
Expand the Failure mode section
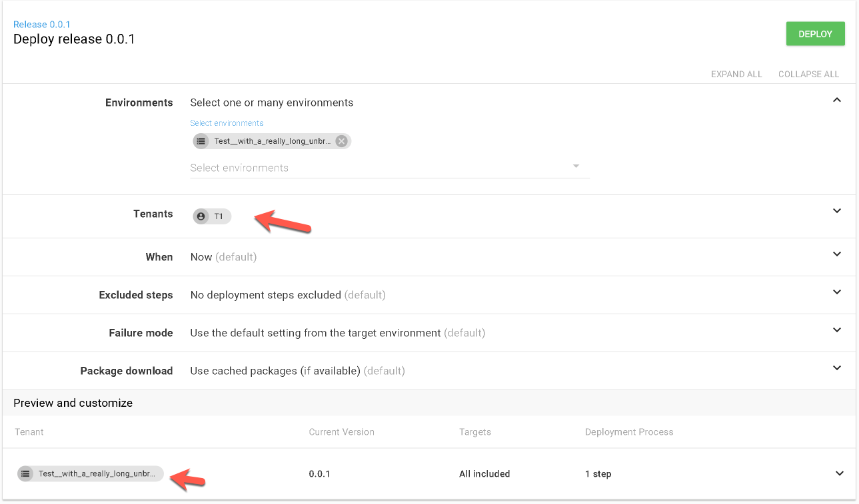point(837,330)
